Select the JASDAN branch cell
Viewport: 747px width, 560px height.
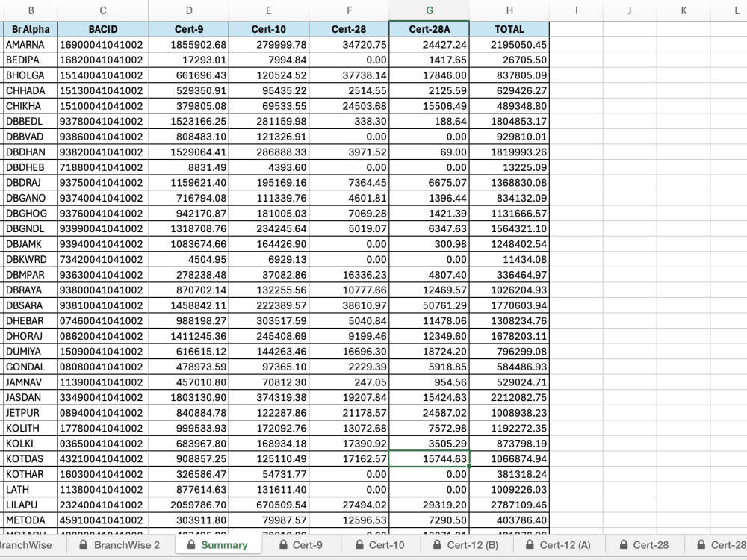click(31, 397)
